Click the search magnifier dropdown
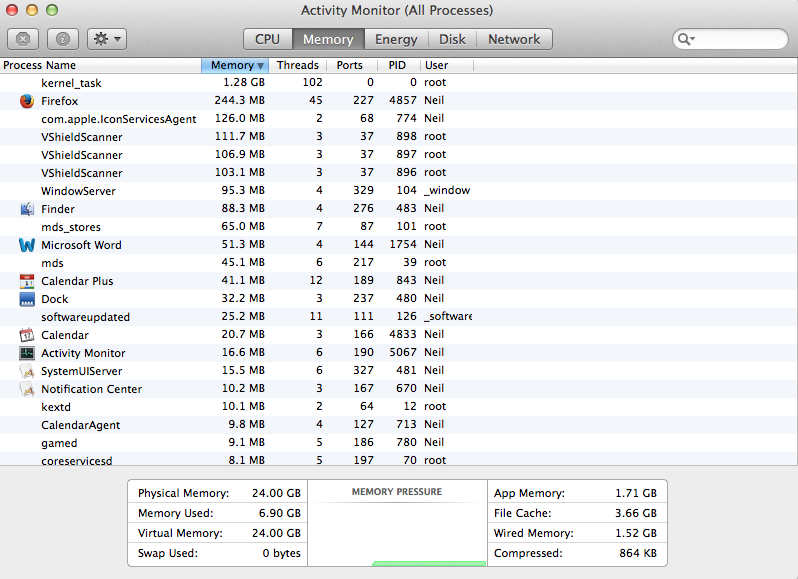Viewport: 798px width, 579px height. (x=686, y=39)
